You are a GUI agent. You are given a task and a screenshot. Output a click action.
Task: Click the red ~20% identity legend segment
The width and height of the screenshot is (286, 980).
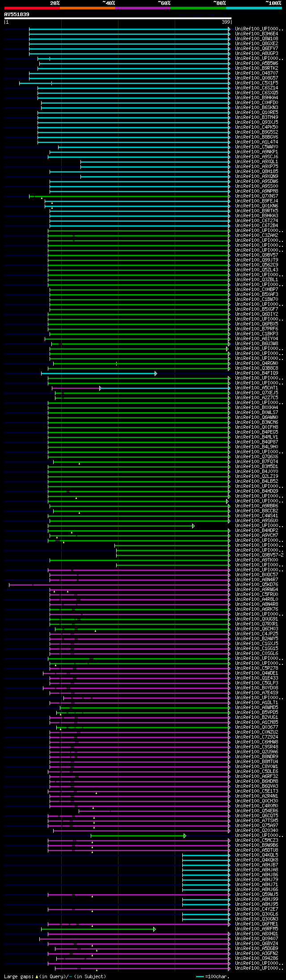32,8
